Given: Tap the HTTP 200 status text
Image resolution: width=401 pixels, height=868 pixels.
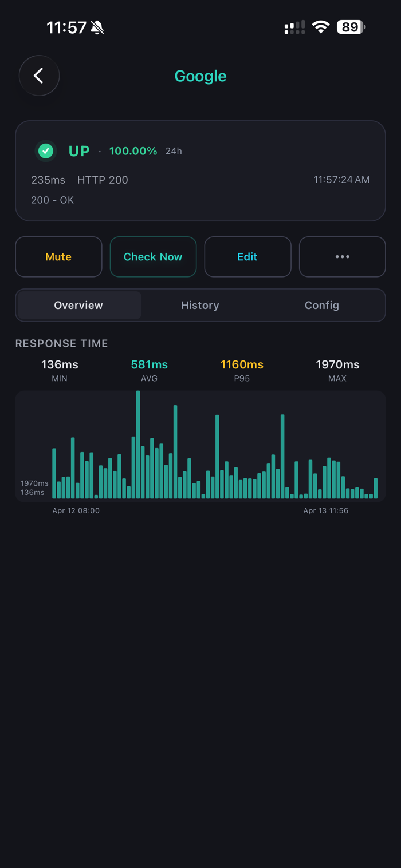Looking at the screenshot, I should pyautogui.click(x=103, y=180).
